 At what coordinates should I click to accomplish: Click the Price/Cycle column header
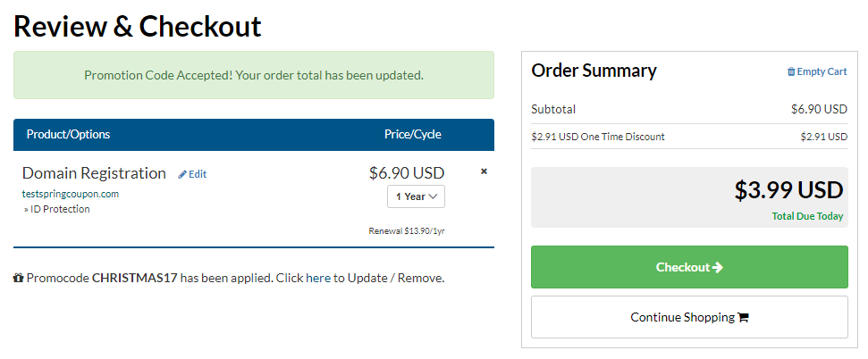coord(413,135)
